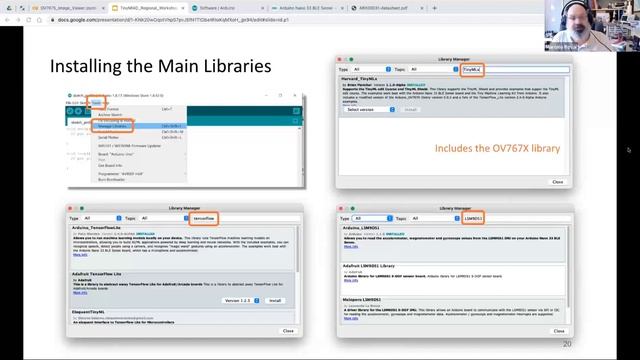This screenshot has height=360, width=640.
Task: Click the presenter webcam thumbnail
Action: (592, 25)
